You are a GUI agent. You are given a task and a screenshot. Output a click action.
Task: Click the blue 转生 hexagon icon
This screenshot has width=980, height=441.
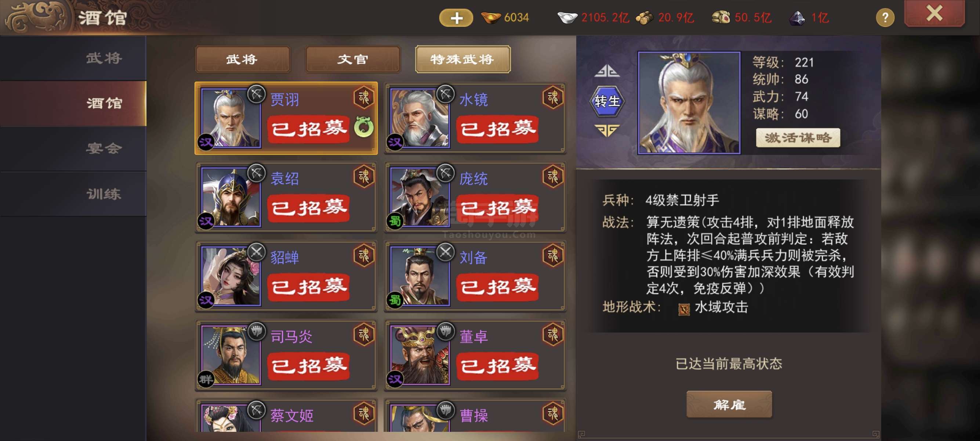[x=607, y=101]
